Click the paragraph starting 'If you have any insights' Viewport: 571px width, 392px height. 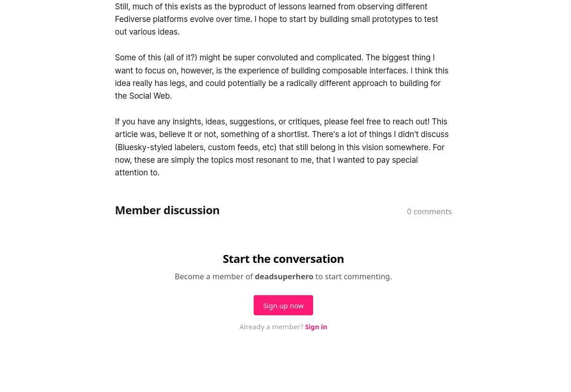click(x=281, y=147)
